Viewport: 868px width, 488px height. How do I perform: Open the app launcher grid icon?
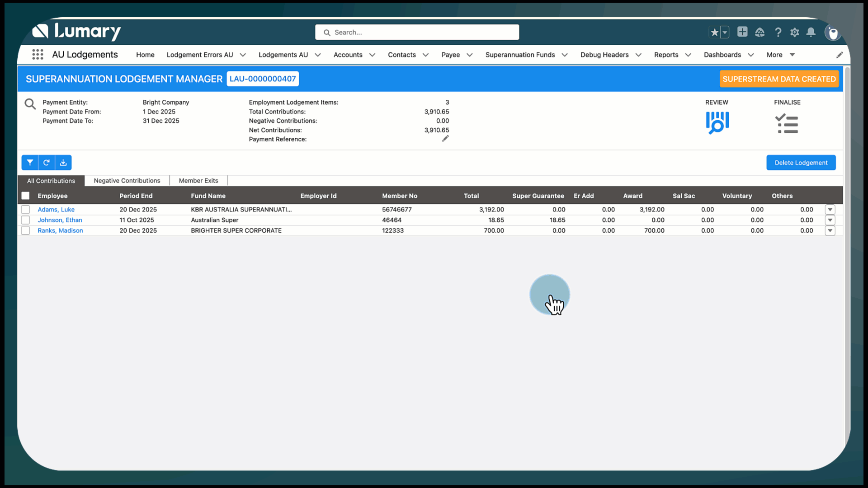38,55
